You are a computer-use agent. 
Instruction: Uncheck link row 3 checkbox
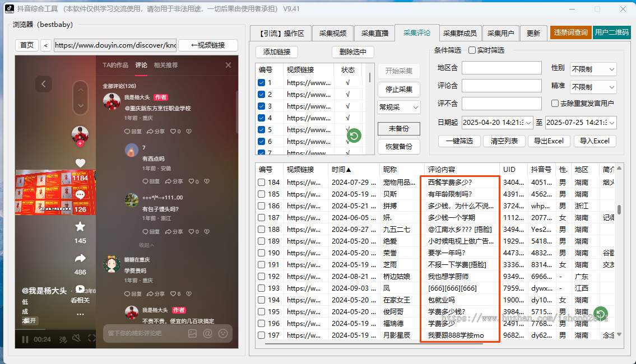click(x=262, y=106)
